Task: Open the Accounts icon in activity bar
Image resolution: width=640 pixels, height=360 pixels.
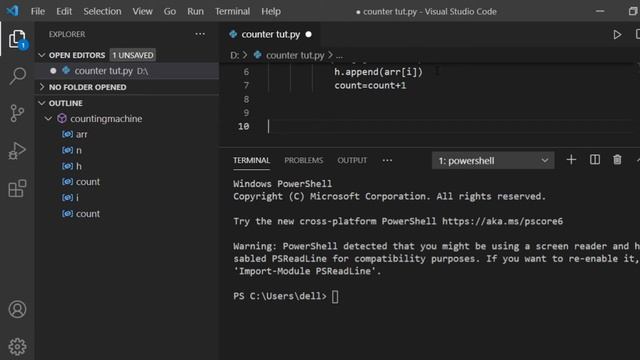Action: click(17, 309)
